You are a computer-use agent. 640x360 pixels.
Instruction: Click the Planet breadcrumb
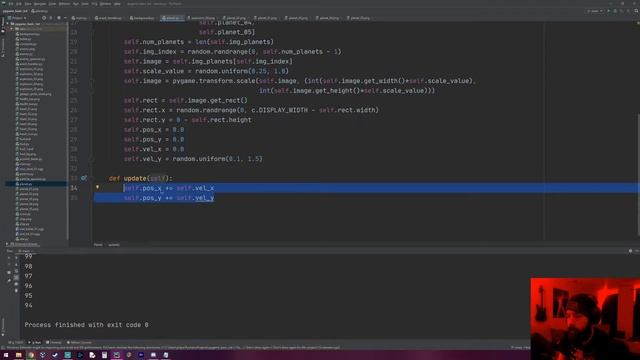click(x=98, y=245)
